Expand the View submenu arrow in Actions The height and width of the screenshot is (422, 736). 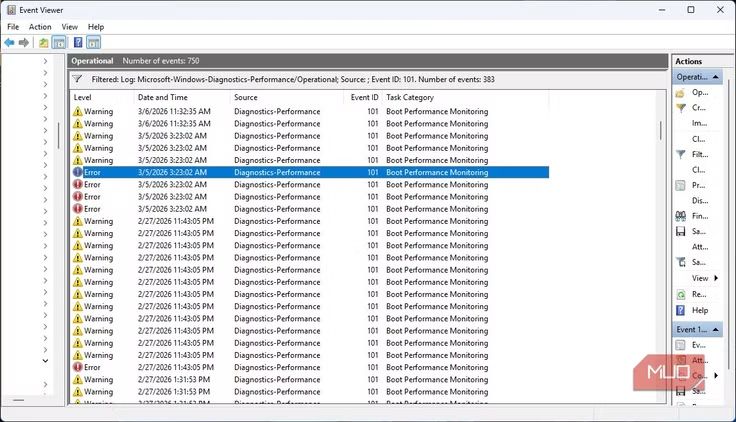tap(715, 278)
